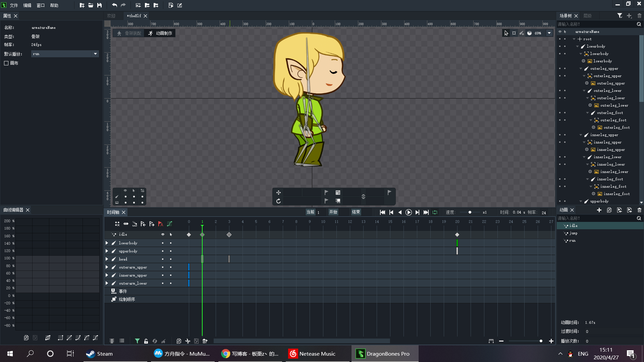Expand the upperbody timeline layer
The height and width of the screenshot is (362, 644).
coord(107,251)
